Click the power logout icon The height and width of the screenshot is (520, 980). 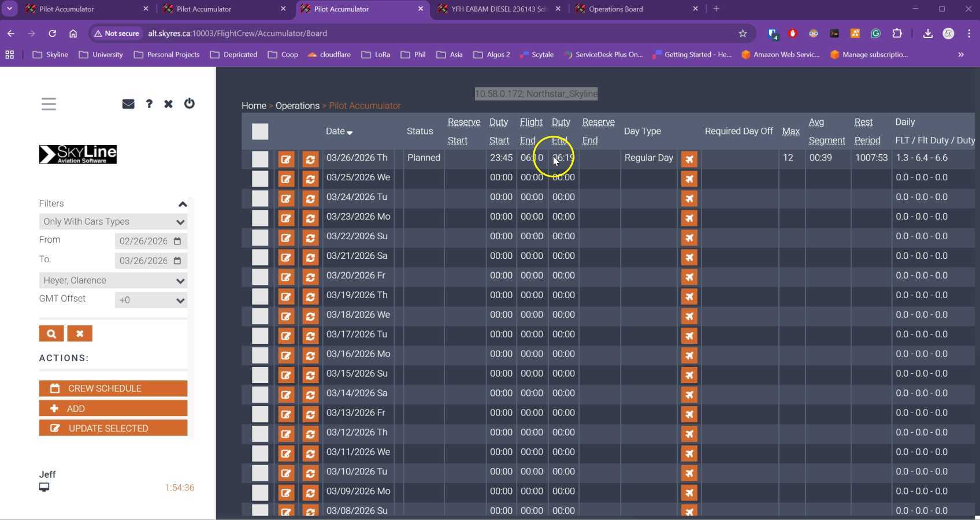coord(189,104)
